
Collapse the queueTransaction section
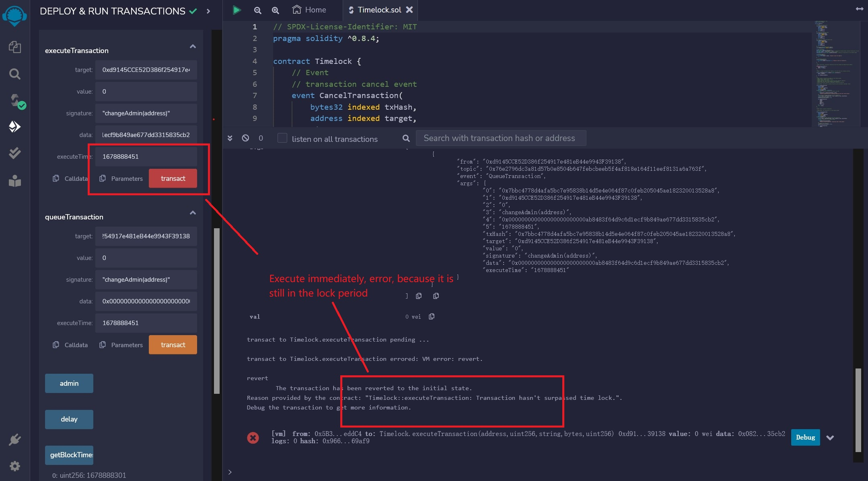[193, 213]
